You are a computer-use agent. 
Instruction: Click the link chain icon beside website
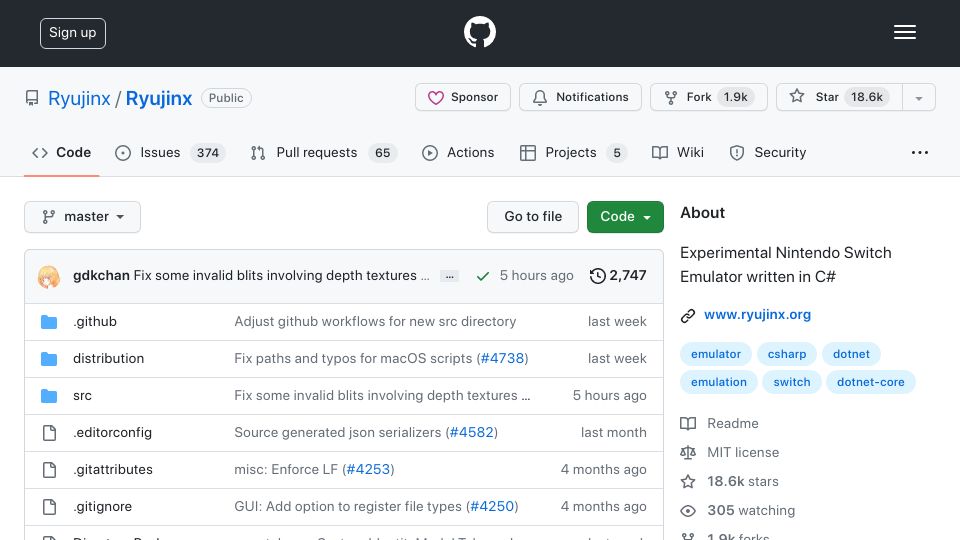coord(688,315)
